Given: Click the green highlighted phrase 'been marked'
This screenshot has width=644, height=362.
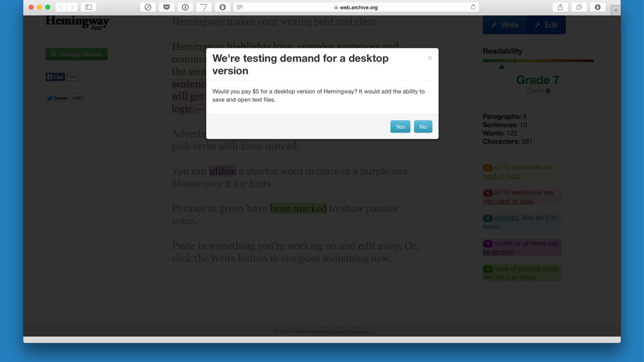Looking at the screenshot, I should click(x=298, y=209).
